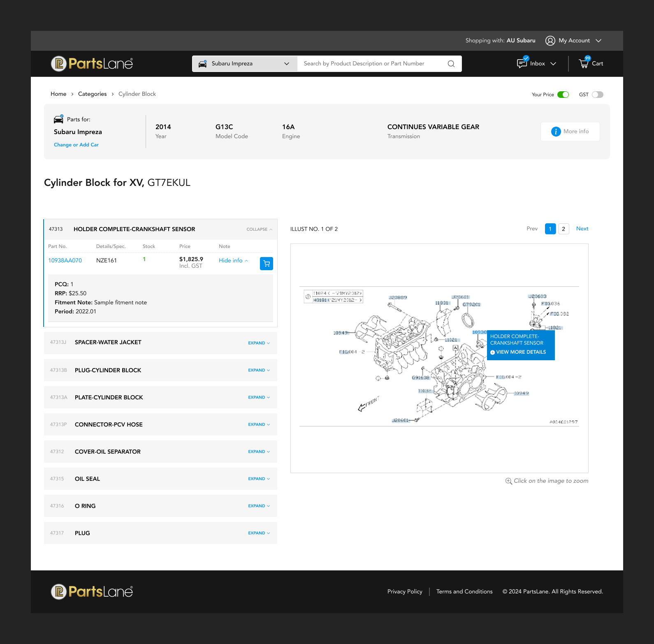The width and height of the screenshot is (654, 644).
Task: Open Categories in the breadcrumb
Action: 92,94
